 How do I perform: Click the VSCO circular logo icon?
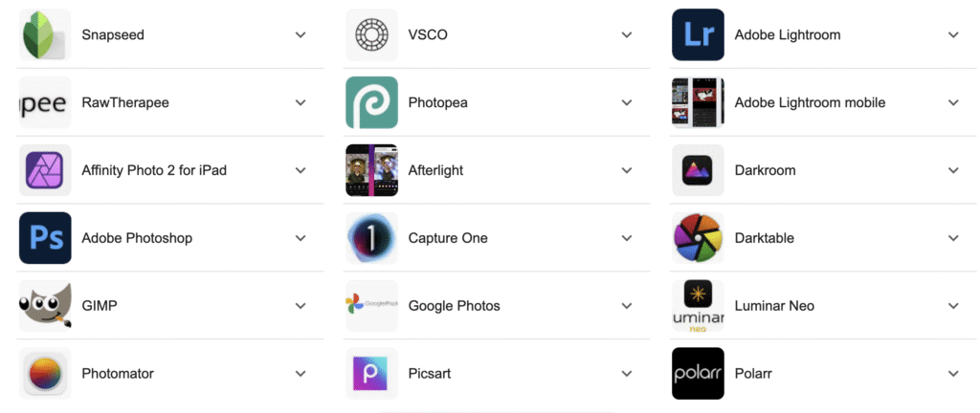(x=371, y=34)
